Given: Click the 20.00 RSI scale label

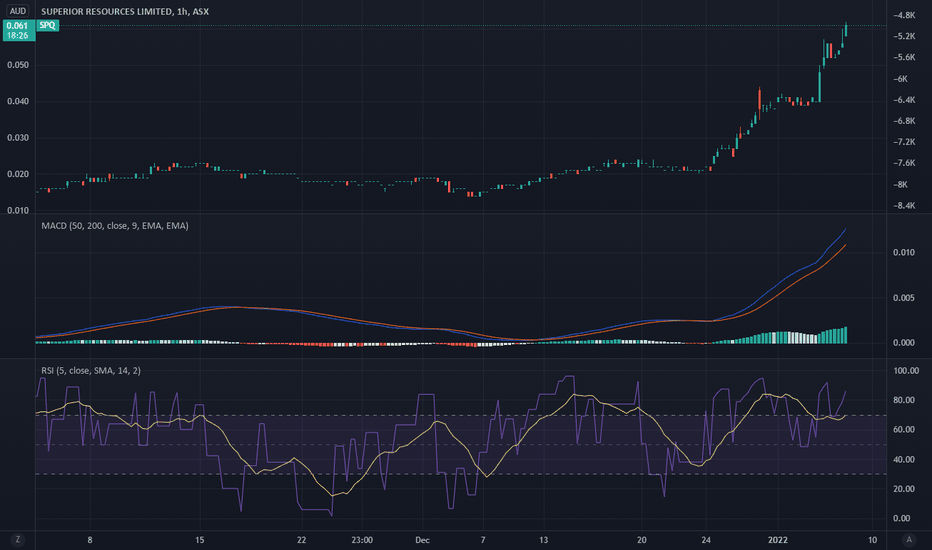Looking at the screenshot, I should 904,489.
